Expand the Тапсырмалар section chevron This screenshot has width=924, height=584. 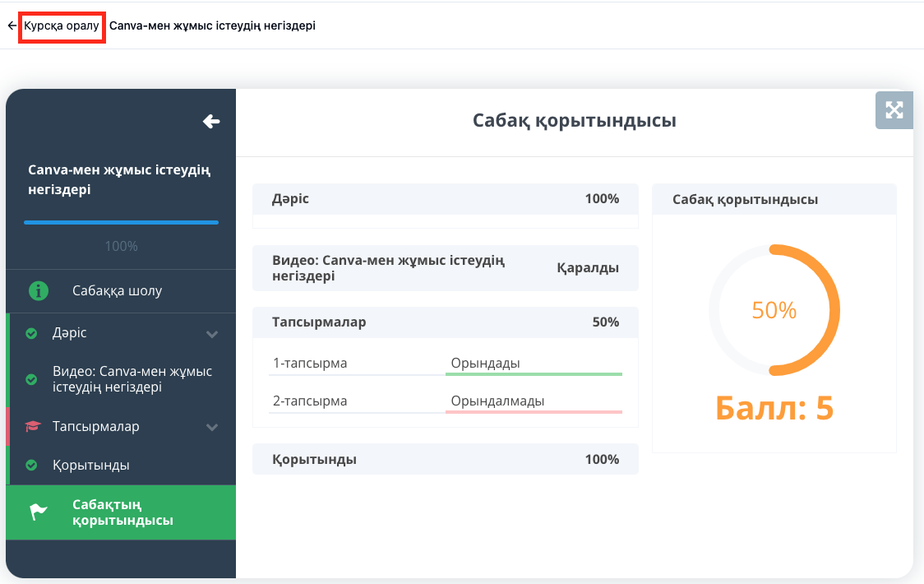coord(212,427)
